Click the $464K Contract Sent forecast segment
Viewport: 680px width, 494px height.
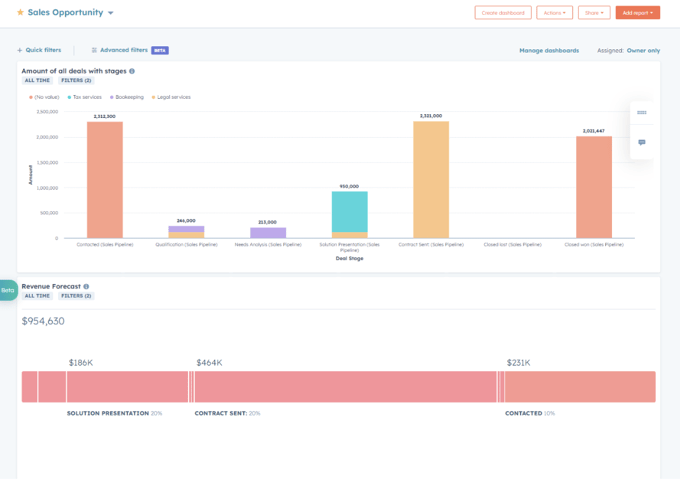pos(345,386)
